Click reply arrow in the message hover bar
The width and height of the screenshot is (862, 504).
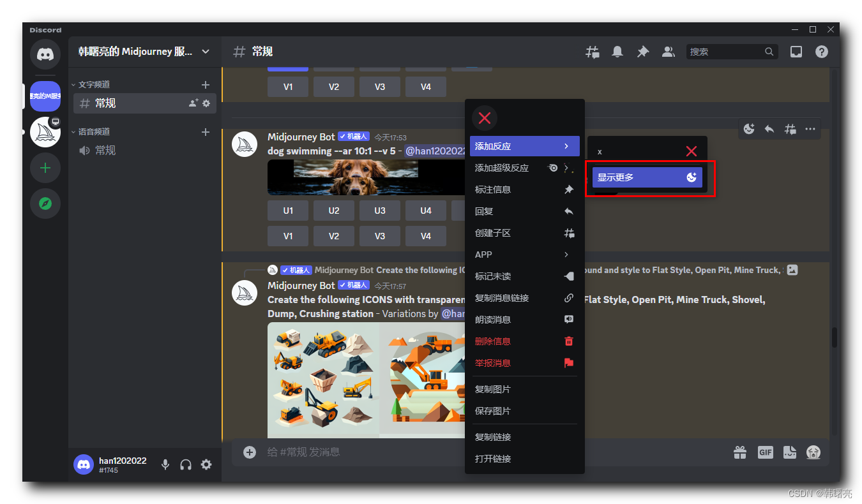(769, 129)
